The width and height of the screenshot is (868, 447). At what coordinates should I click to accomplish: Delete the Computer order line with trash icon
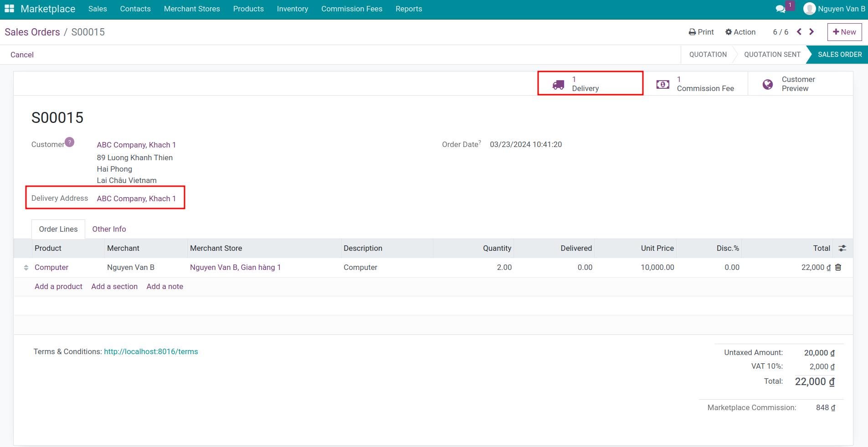[x=838, y=267]
